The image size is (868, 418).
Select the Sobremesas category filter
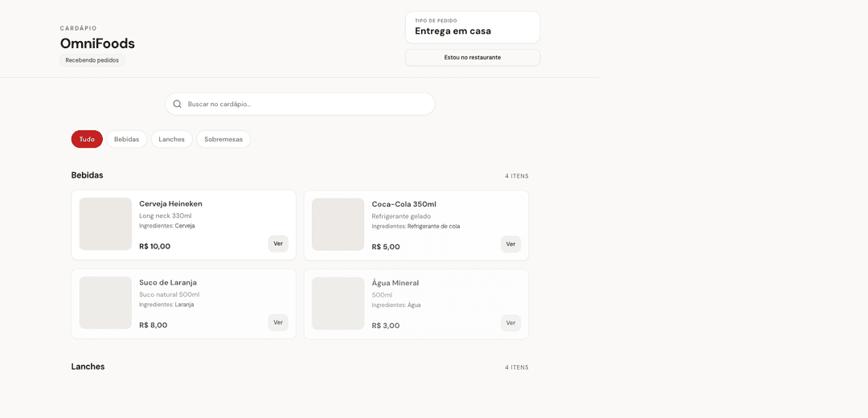(x=223, y=140)
